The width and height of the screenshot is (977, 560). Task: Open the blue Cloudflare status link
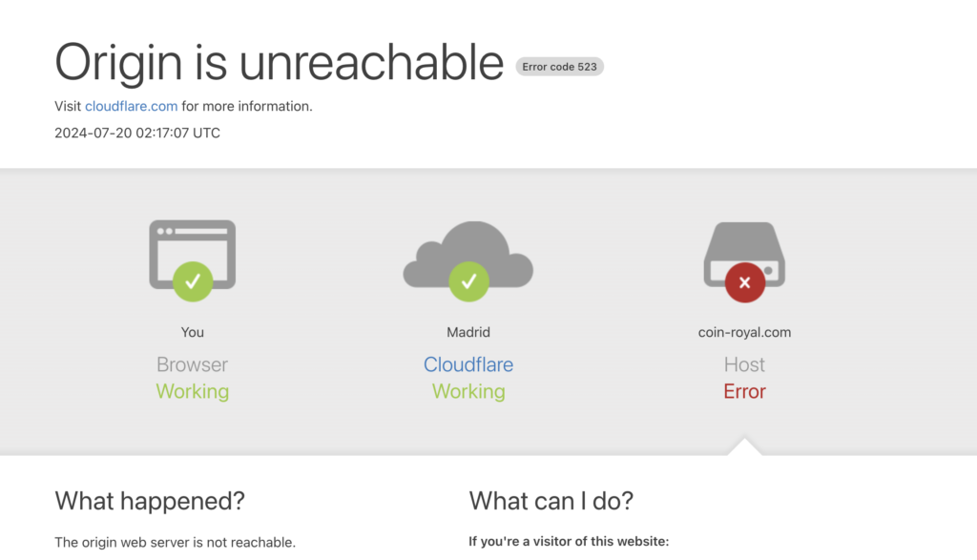[x=468, y=364]
